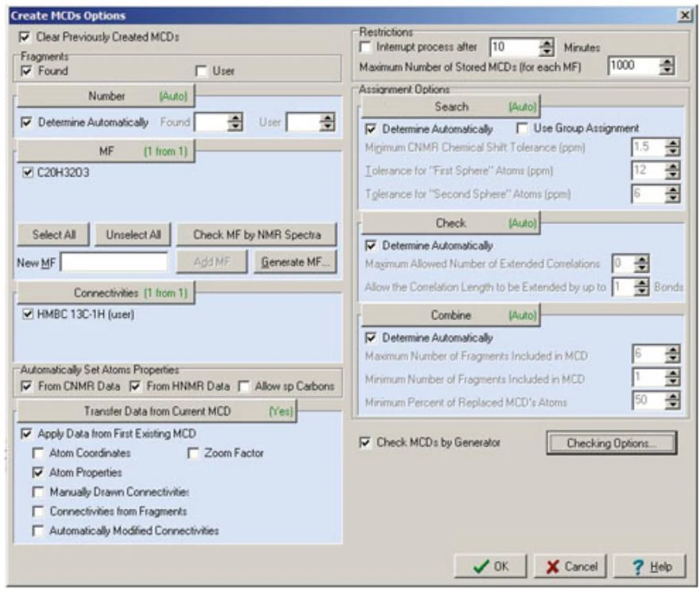The height and width of the screenshot is (593, 700).
Task: Uncheck Atom Properties checkbox
Action: pyautogui.click(x=38, y=472)
